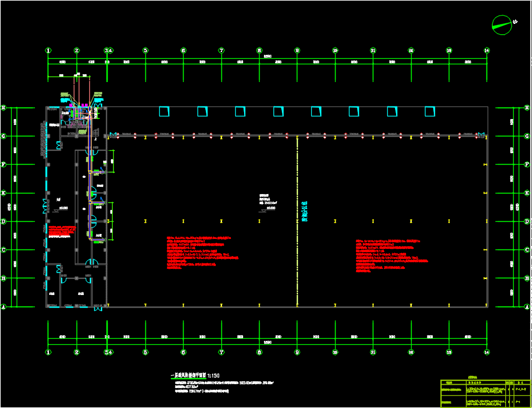Click the small red note inside the west annex
532x408 pixels.
61,231
